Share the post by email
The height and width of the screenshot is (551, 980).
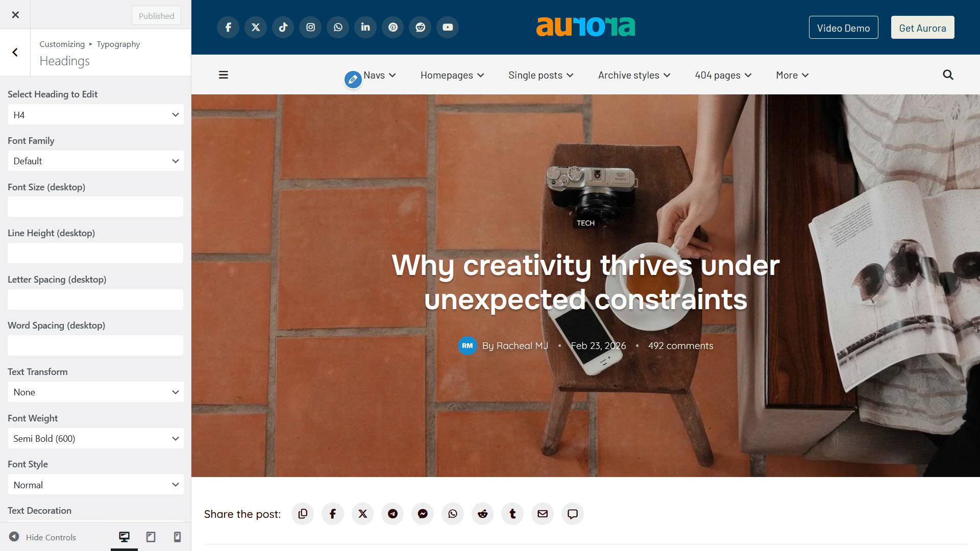click(x=543, y=514)
